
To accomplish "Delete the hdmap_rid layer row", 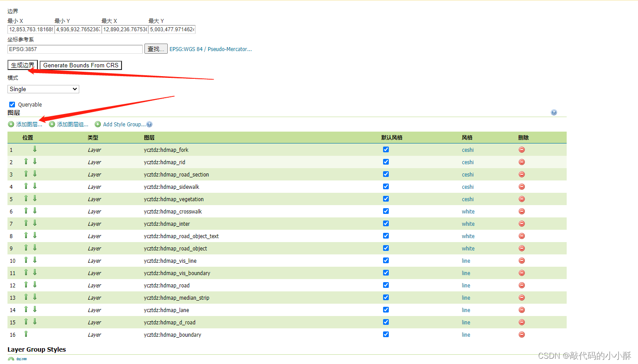I will (x=522, y=162).
